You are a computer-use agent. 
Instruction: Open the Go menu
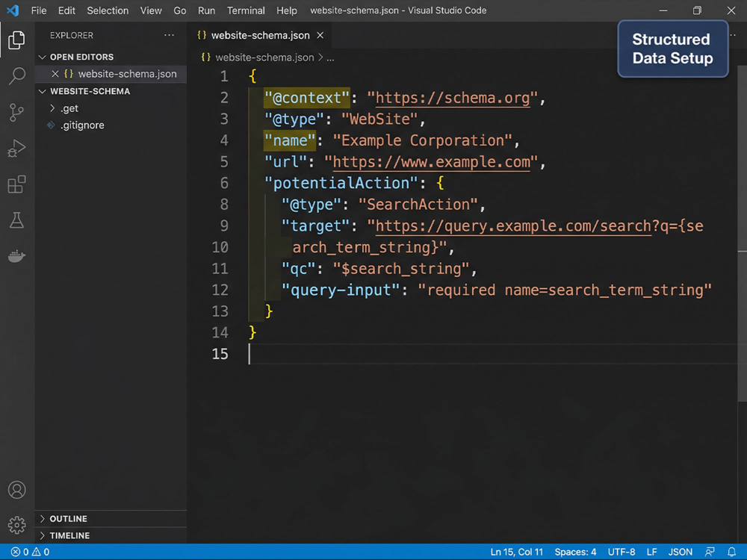click(179, 10)
